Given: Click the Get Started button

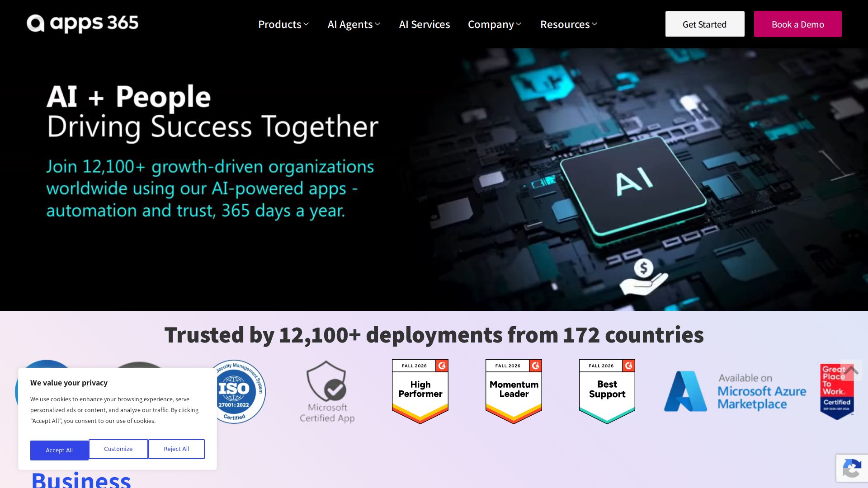Looking at the screenshot, I should pyautogui.click(x=705, y=24).
